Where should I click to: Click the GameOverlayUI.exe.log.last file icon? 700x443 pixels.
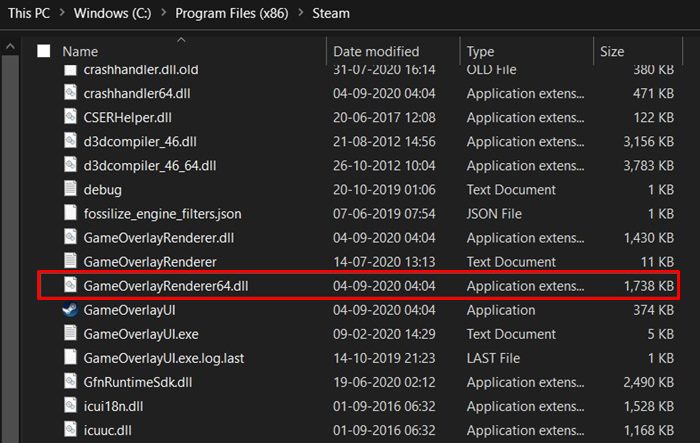70,358
